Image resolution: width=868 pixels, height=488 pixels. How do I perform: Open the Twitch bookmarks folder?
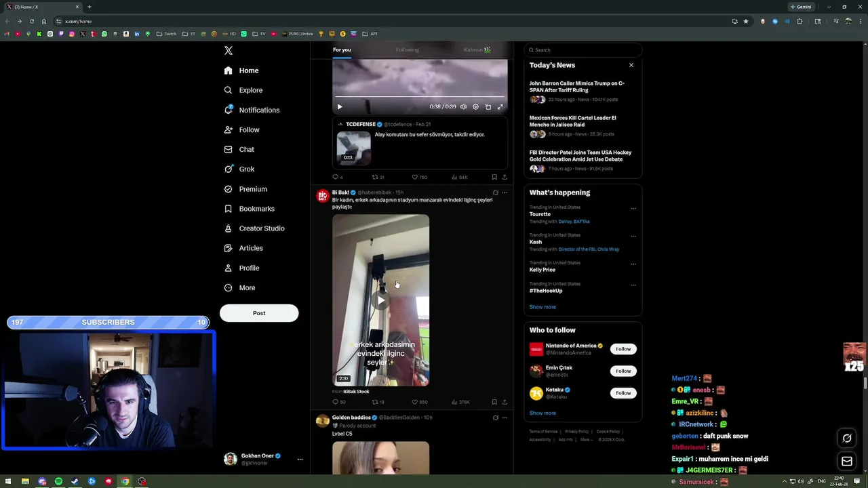[166, 34]
